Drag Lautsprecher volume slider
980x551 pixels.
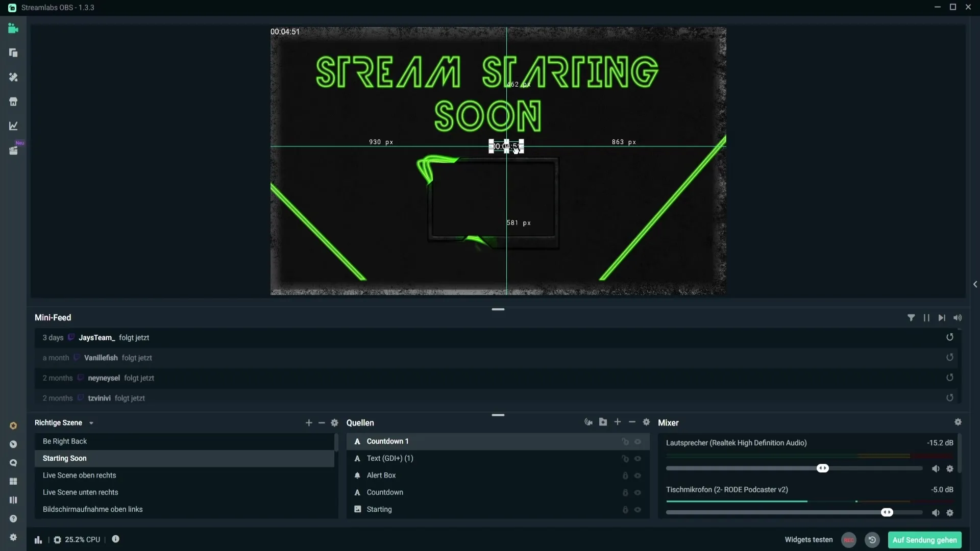[x=822, y=468]
